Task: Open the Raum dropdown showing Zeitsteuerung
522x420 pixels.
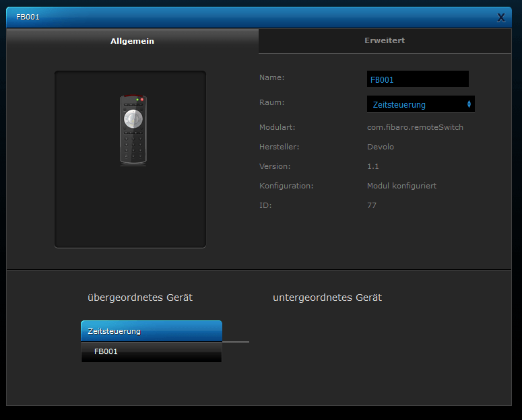Action: pyautogui.click(x=421, y=104)
